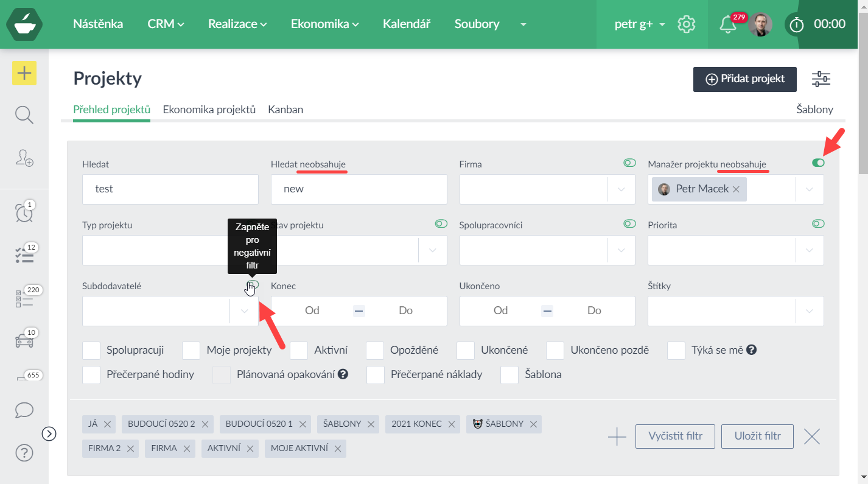Open chat bubble icon in sidebar
Screen dimensions: 868x484
[24, 410]
